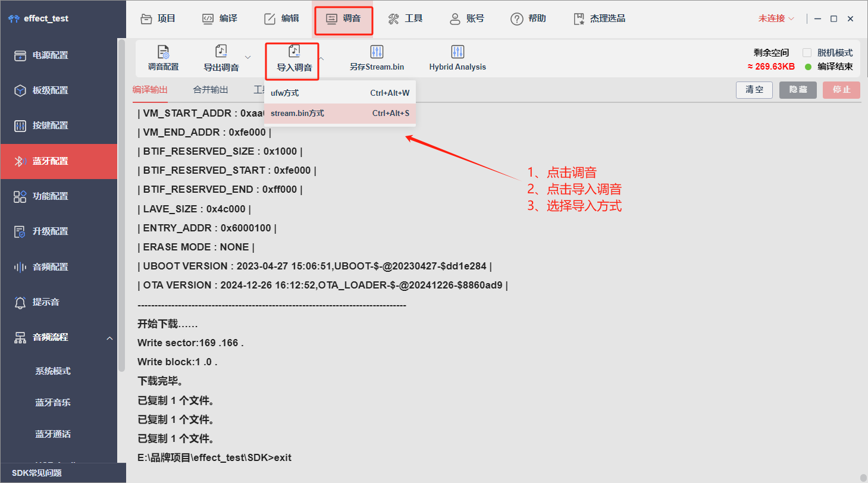Click the effect_test project name

click(x=46, y=18)
